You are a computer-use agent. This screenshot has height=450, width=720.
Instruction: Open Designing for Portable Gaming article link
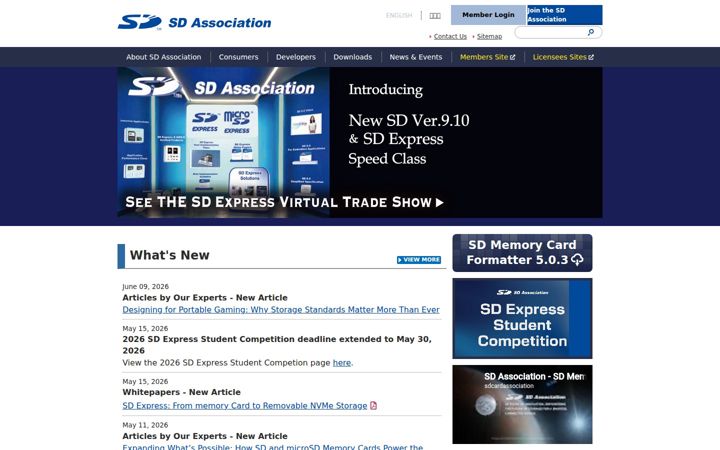point(281,309)
